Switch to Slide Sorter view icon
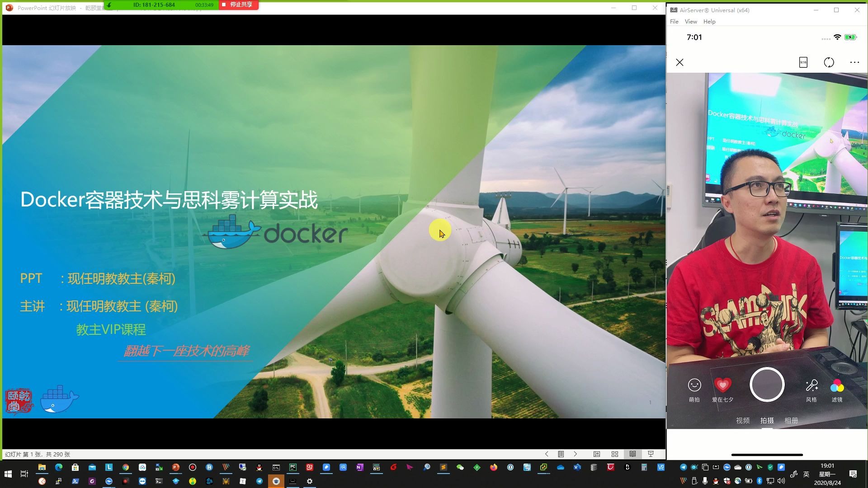 pos(615,454)
